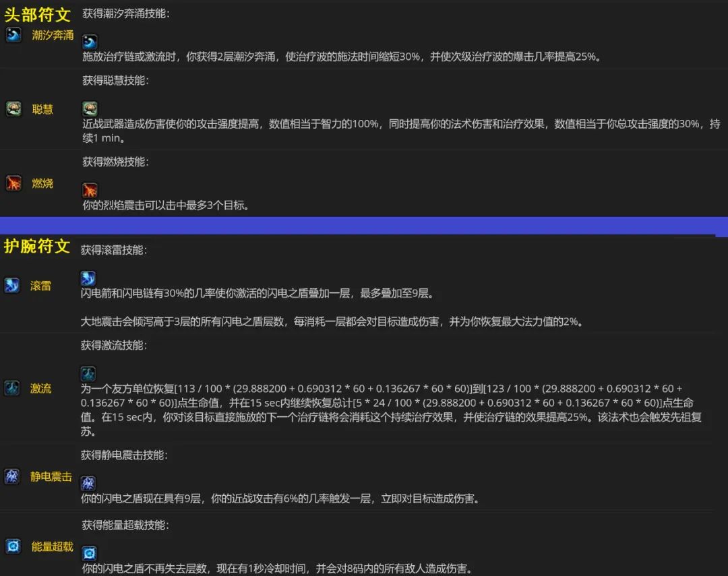This screenshot has width=728, height=576.
Task: Click the 能量超载 rune icon beside its name
Action: coord(13,546)
